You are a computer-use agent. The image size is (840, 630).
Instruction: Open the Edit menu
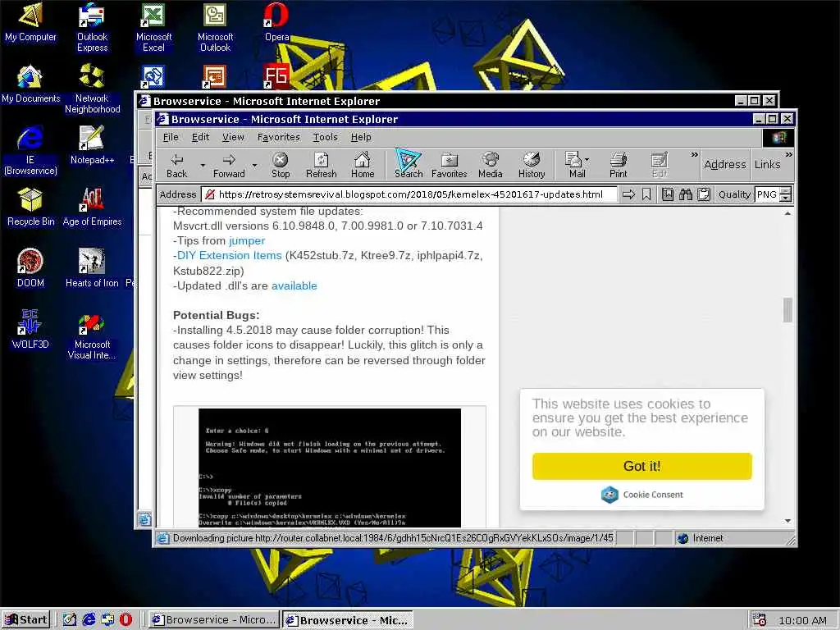click(200, 137)
